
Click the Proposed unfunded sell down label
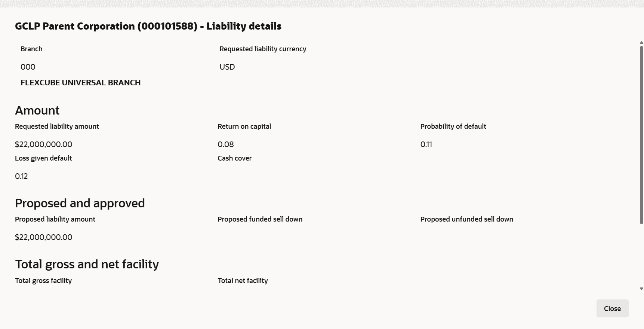point(466,219)
